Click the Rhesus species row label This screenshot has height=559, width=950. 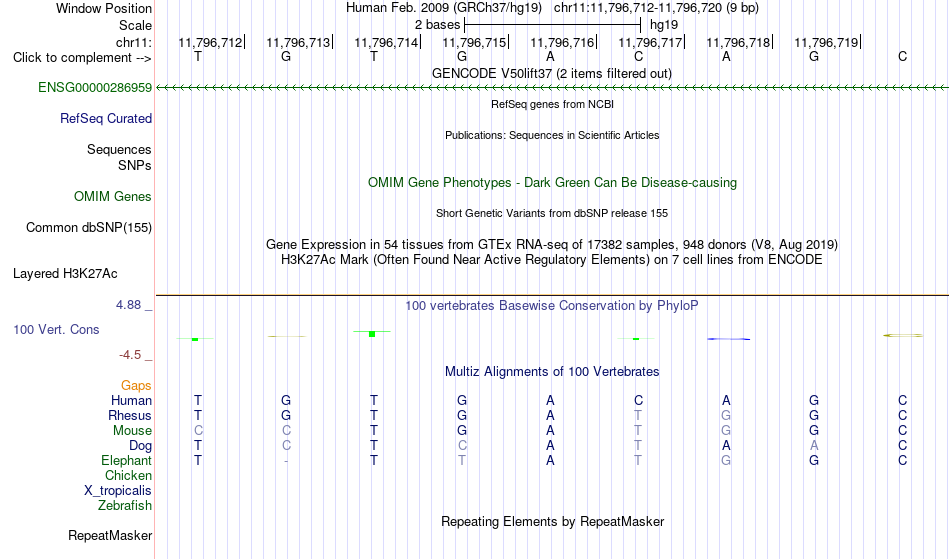coord(130,416)
